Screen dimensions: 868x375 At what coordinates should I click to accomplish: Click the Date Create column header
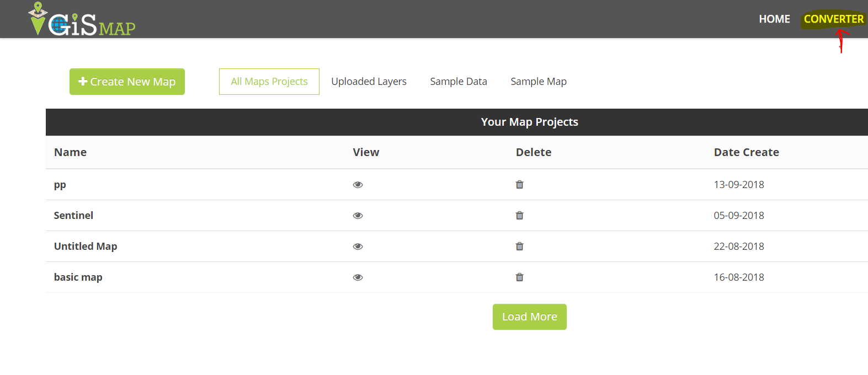746,152
